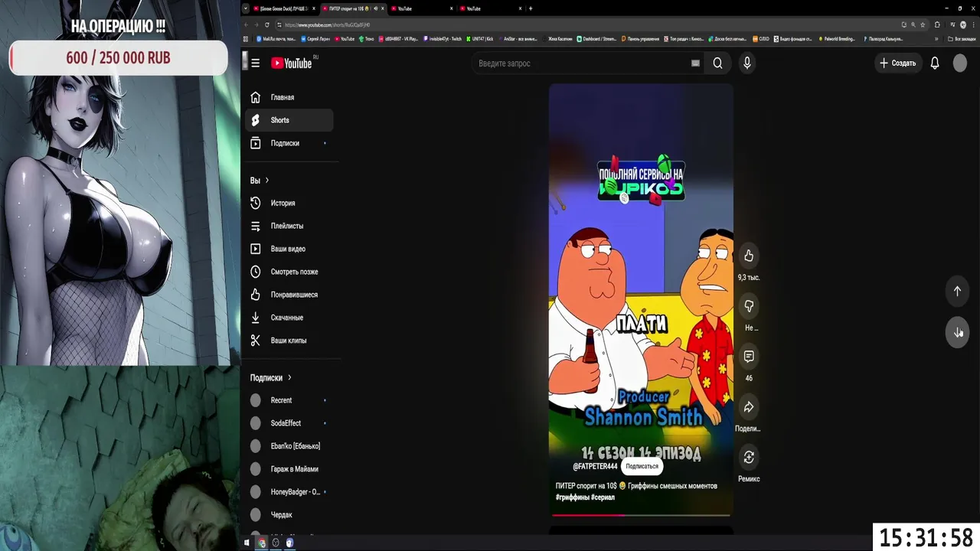Open Смотреть позже (Watch later)
Viewport: 980px width, 551px height.
tap(289, 272)
